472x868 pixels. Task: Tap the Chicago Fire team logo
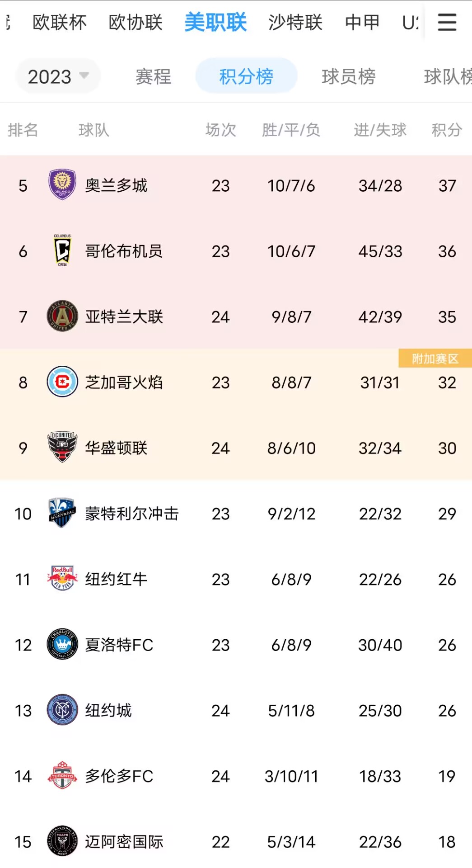point(62,382)
